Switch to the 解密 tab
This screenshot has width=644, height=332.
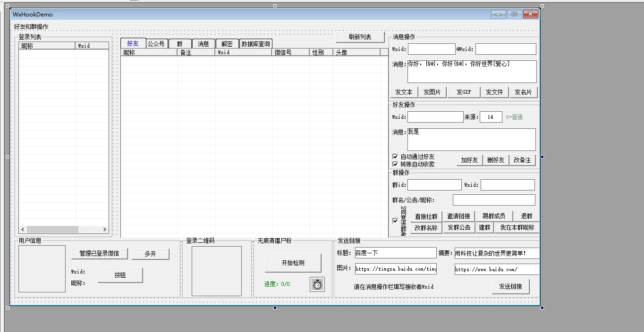tap(227, 43)
